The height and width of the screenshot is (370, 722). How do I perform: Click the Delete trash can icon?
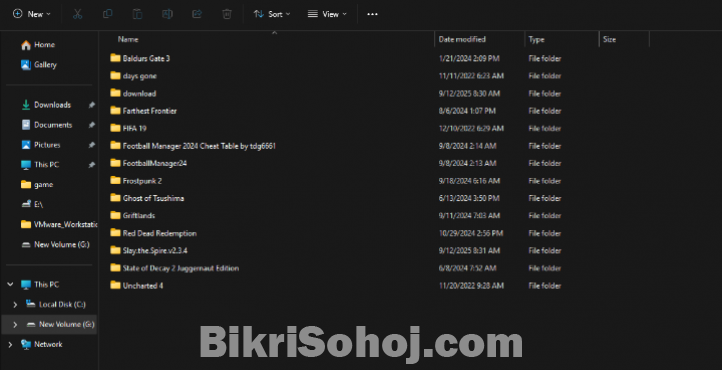[227, 14]
